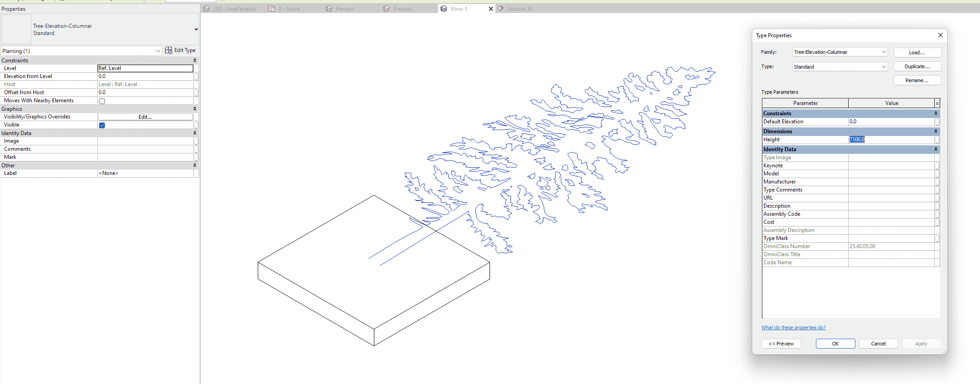
Task: Click the Default Elevation value field
Action: (x=891, y=122)
